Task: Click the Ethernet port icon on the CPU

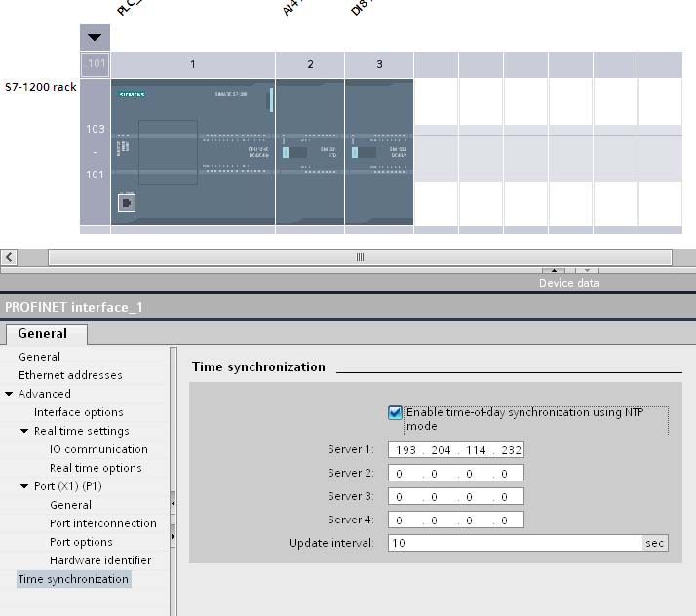Action: (127, 203)
